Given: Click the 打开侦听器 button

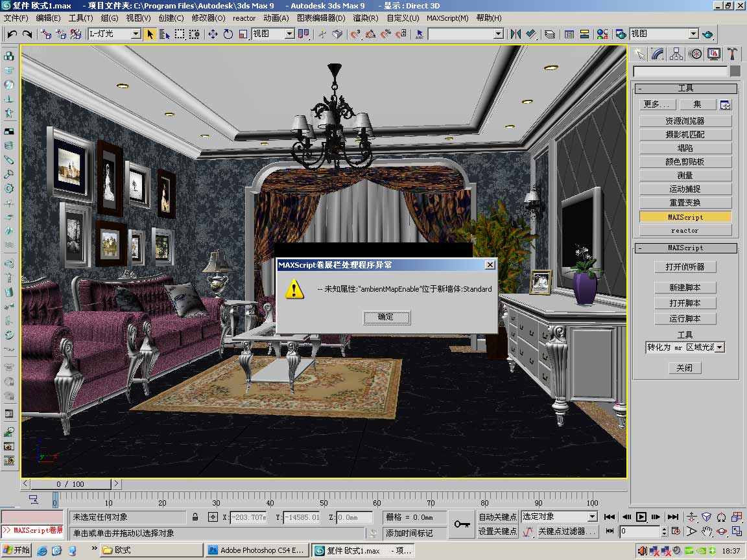Looking at the screenshot, I should [685, 267].
